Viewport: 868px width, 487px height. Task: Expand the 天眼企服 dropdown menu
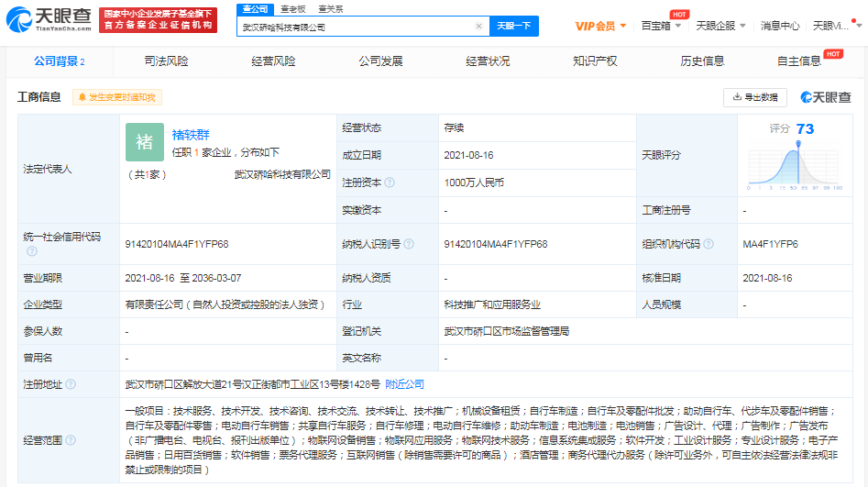tap(720, 26)
